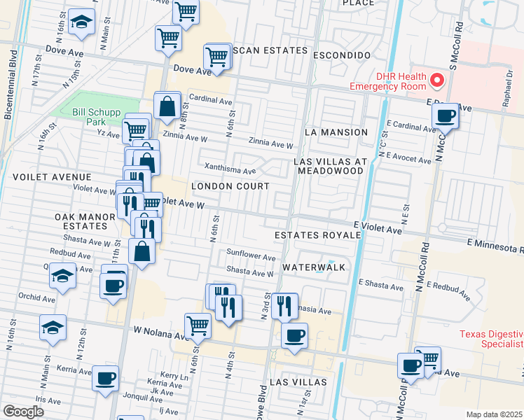Select the graduation cap marker near Redbud Ave

[x=62, y=277]
